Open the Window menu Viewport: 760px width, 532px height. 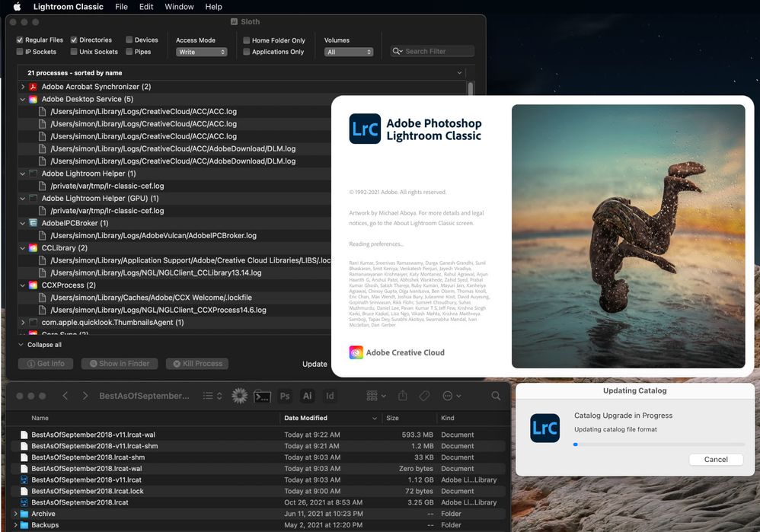(179, 7)
